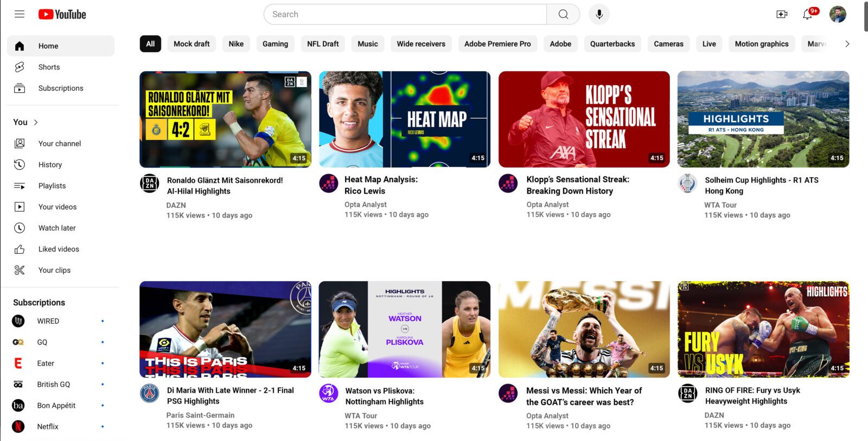
Task: Open Watson vs Pliskova video title
Action: 384,397
